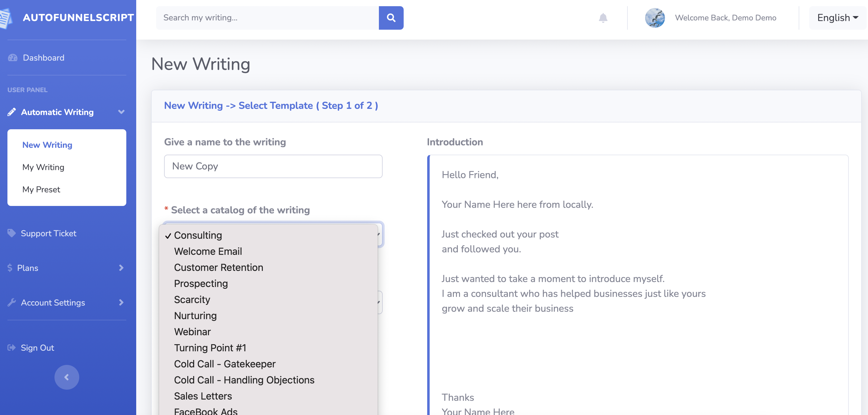Choose Cold Call - Handling Objections
The image size is (868, 415).
(268, 380)
